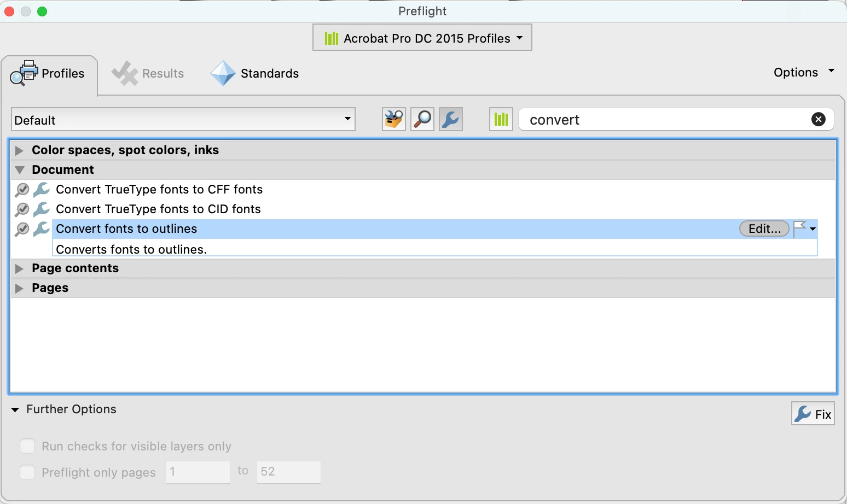Click the Edit... button
The height and width of the screenshot is (504, 847).
[x=764, y=228]
